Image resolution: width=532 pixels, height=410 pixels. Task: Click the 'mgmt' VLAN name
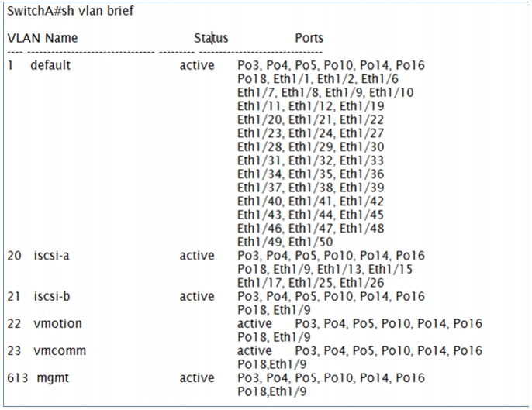click(53, 377)
